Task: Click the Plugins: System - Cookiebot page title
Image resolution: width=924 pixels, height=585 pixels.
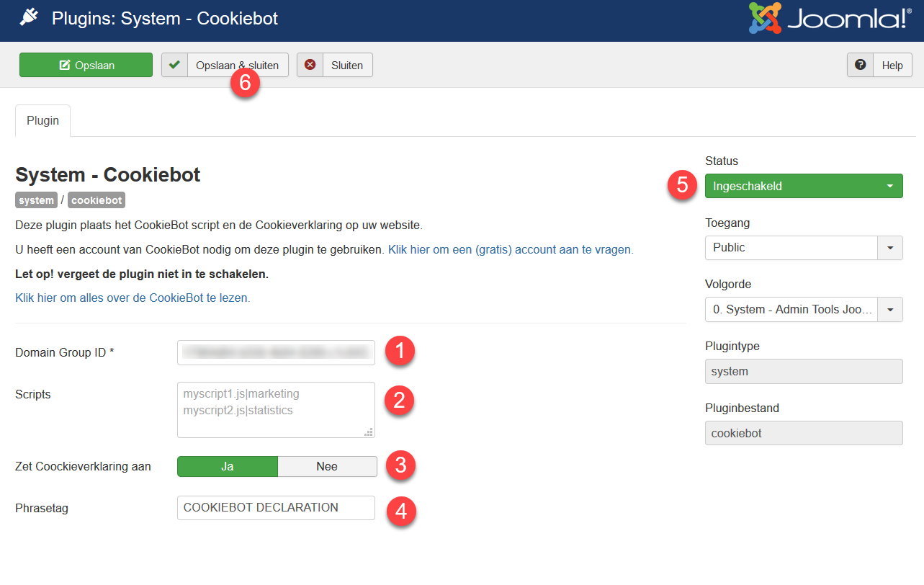Action: point(165,18)
